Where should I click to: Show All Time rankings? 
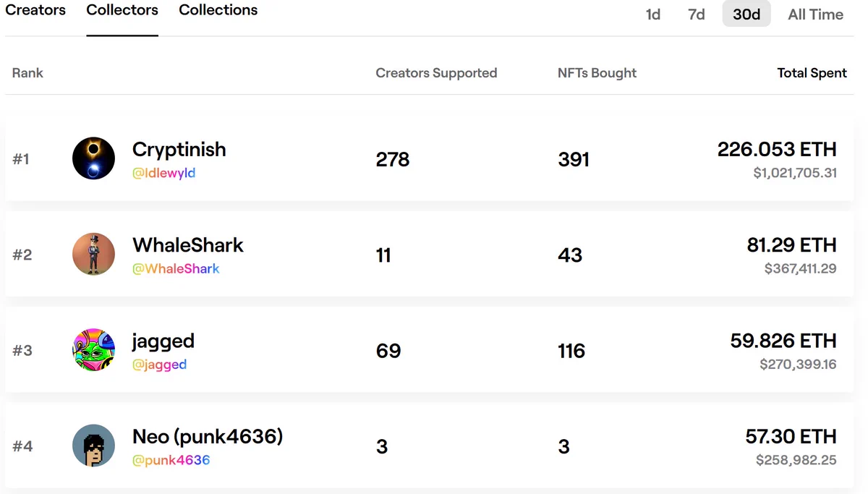(x=816, y=14)
